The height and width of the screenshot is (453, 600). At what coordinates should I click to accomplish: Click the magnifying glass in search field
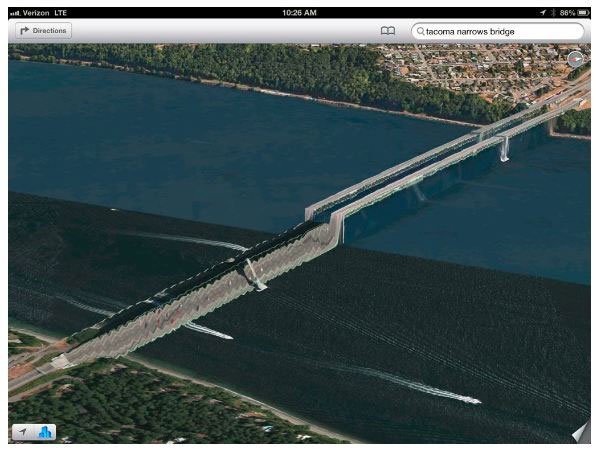coord(421,32)
